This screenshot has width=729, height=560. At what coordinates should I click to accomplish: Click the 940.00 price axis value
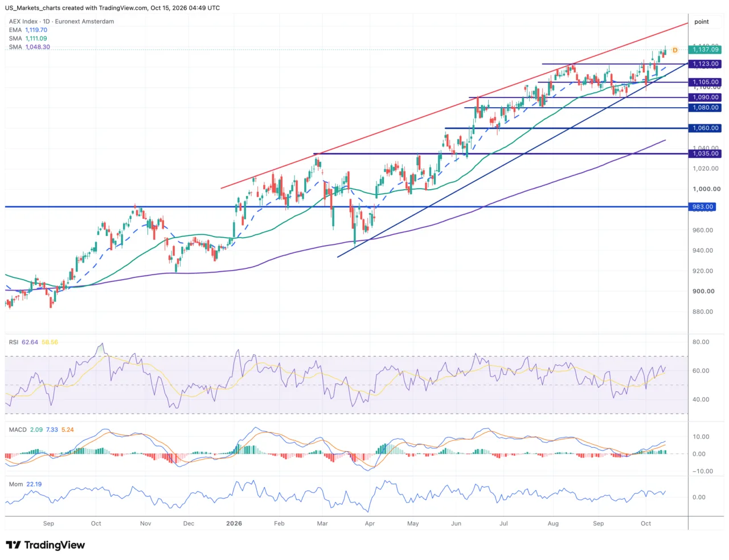[703, 251]
